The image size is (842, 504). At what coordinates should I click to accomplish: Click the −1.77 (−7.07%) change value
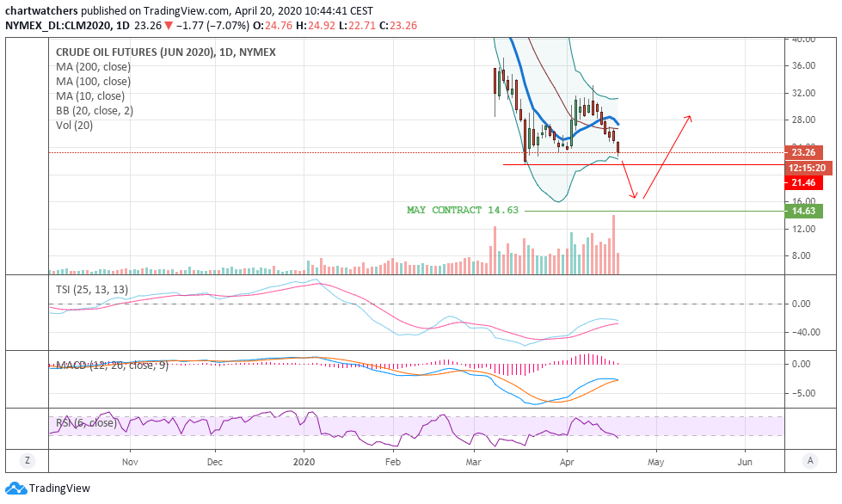coord(212,25)
